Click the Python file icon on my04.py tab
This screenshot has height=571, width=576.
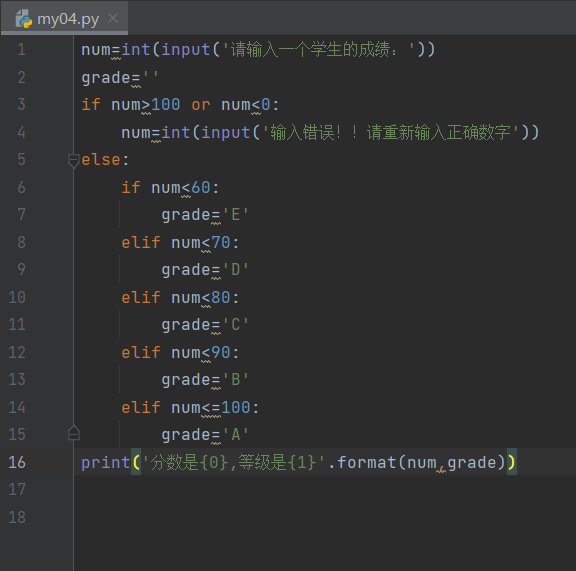pos(24,19)
